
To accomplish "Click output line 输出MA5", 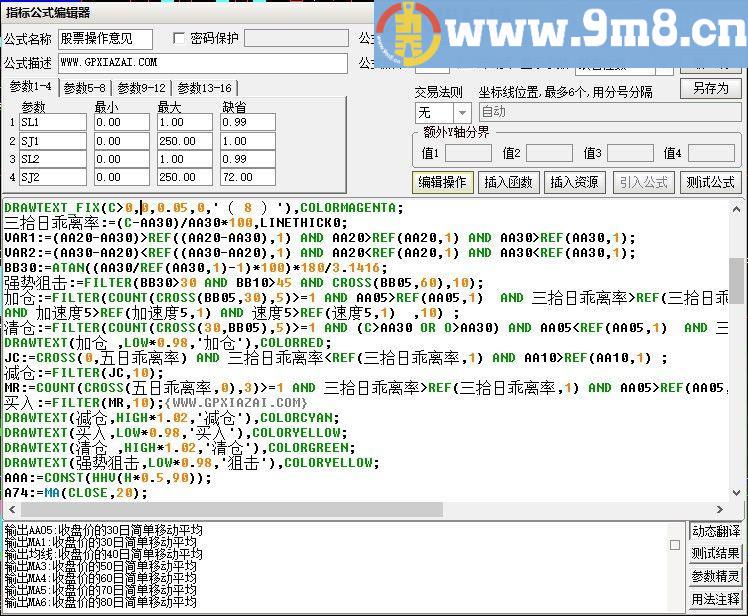I will pos(101,590).
